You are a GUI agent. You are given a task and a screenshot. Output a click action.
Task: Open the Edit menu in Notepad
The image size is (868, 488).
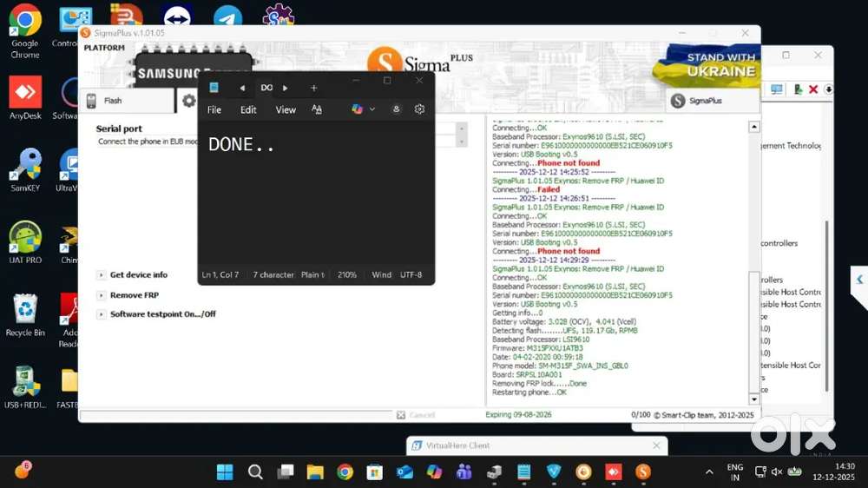[x=248, y=109]
